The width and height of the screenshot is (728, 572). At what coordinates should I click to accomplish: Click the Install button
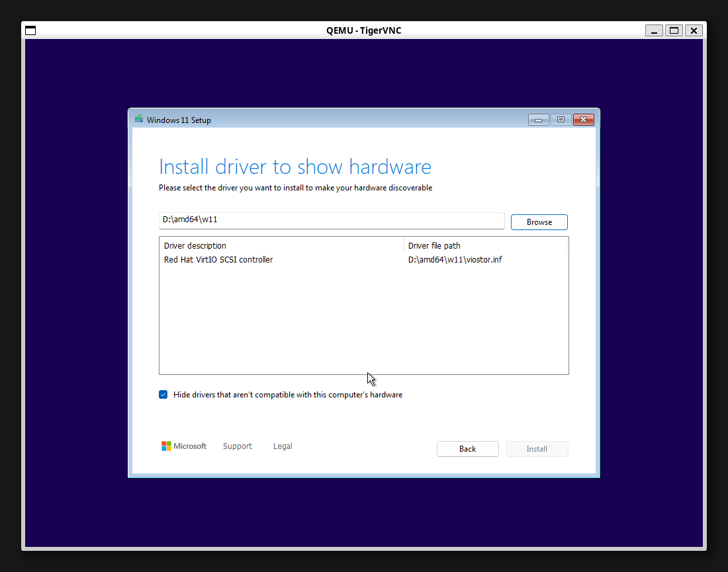pos(537,449)
